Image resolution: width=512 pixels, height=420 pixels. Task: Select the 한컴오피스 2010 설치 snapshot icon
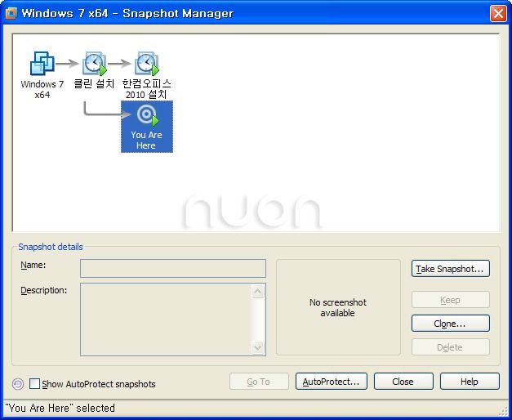[x=147, y=64]
